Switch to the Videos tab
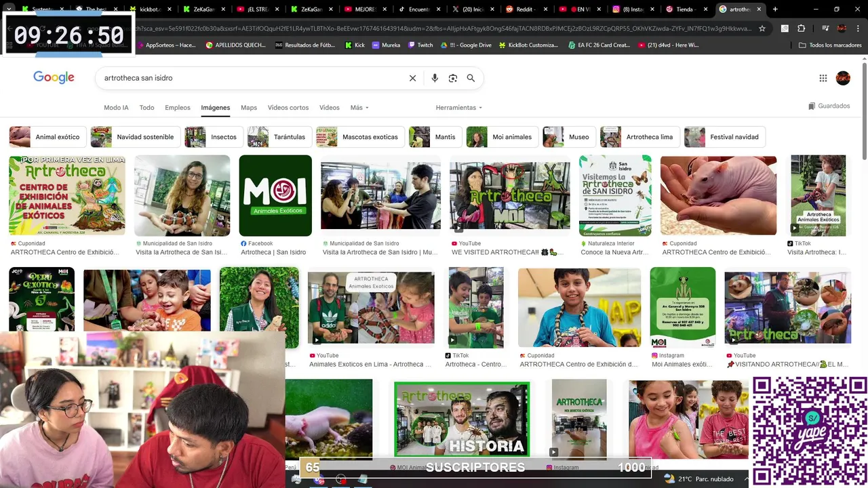This screenshot has width=868, height=488. click(x=330, y=108)
